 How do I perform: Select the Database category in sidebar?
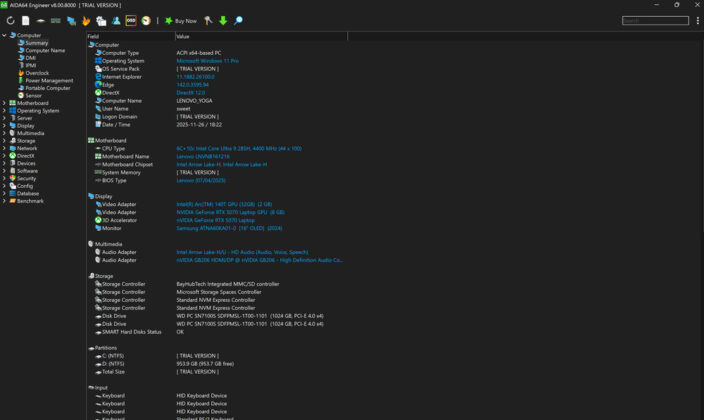click(28, 194)
